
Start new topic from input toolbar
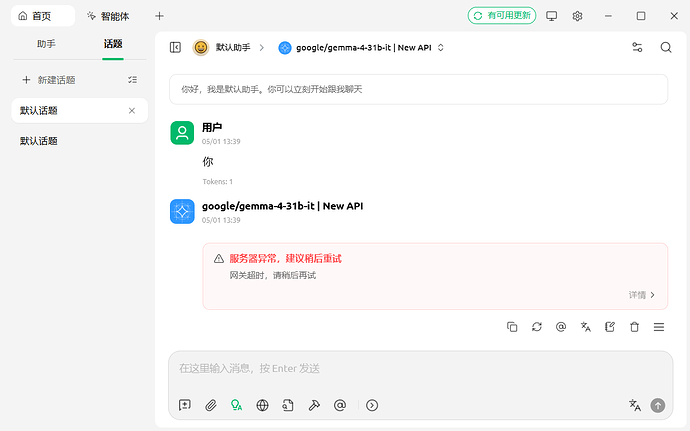click(x=185, y=405)
